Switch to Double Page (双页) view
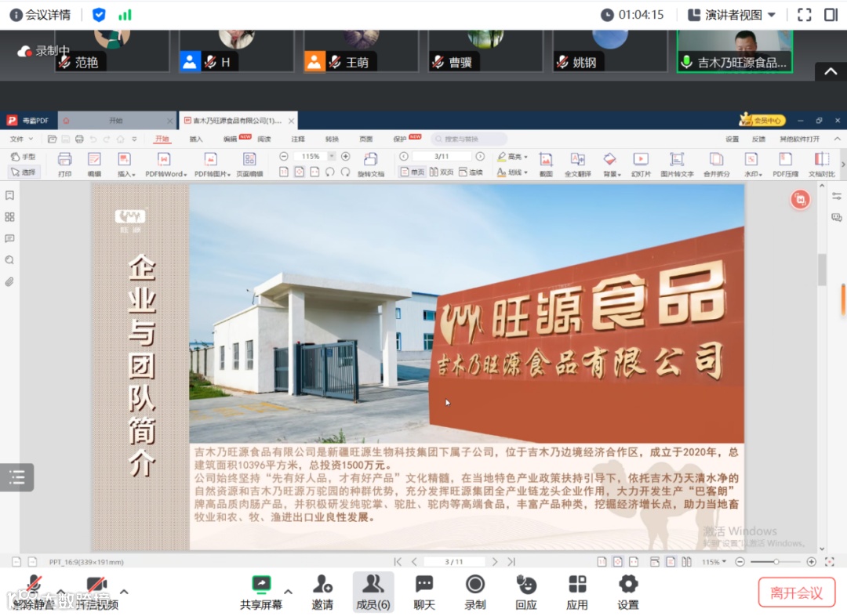Viewport: 847px width, 616px height. click(x=442, y=172)
